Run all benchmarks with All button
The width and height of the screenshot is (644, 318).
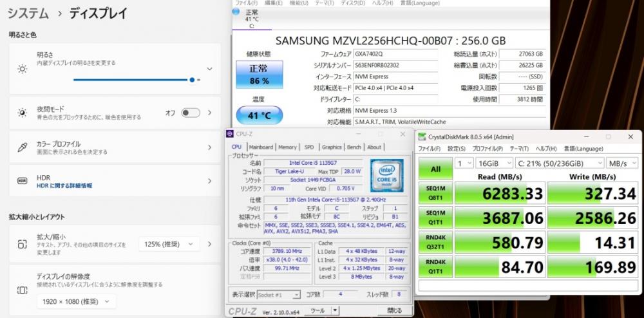pos(435,169)
